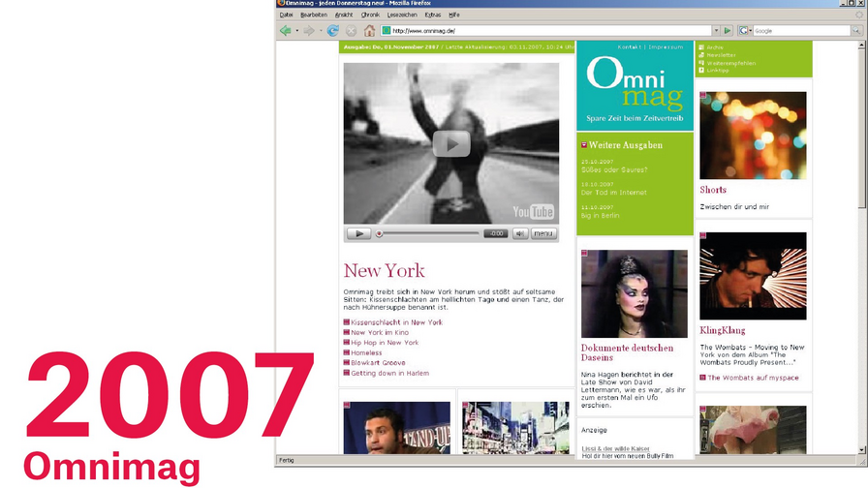Viewport: 868px width, 488px height.
Task: Click the search magnifier icon in toolbar
Action: coord(856,31)
